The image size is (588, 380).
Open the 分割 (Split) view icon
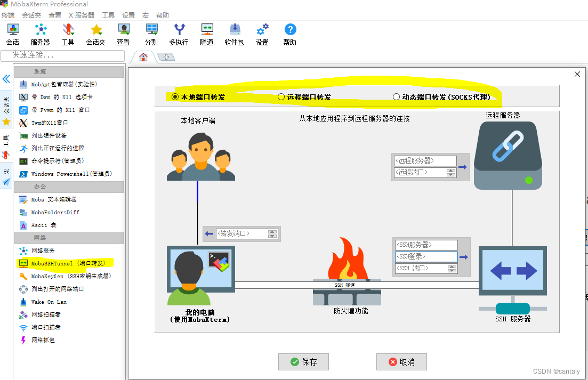coord(151,34)
